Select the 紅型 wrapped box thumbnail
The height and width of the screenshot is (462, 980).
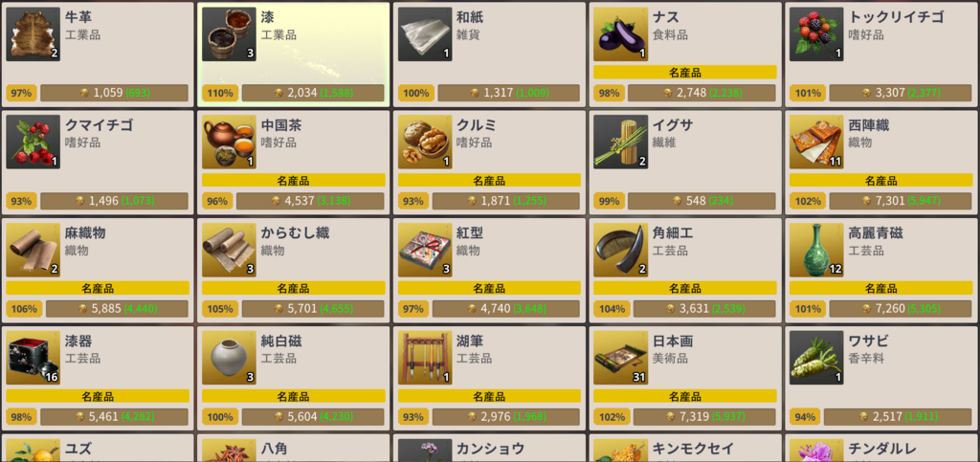(x=425, y=250)
